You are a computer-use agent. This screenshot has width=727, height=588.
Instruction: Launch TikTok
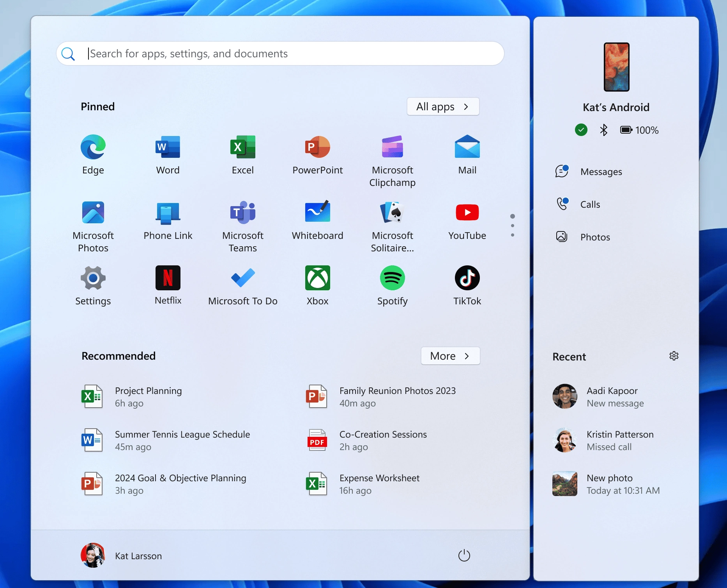click(x=467, y=286)
